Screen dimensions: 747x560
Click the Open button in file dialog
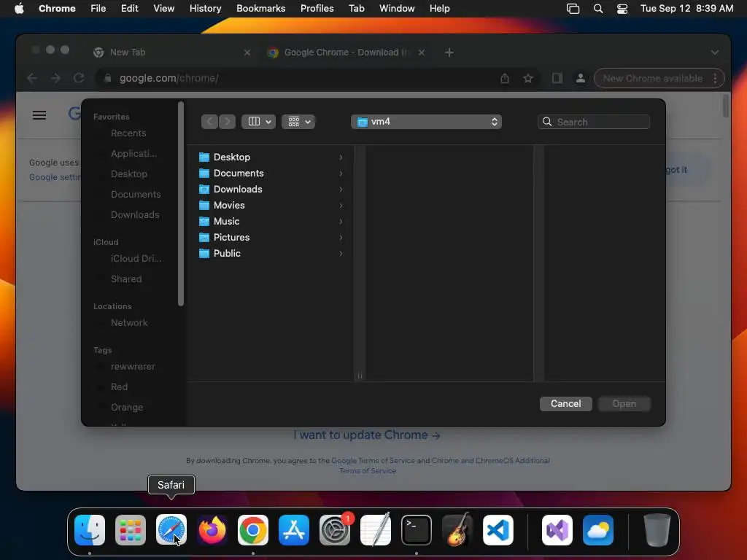point(624,404)
